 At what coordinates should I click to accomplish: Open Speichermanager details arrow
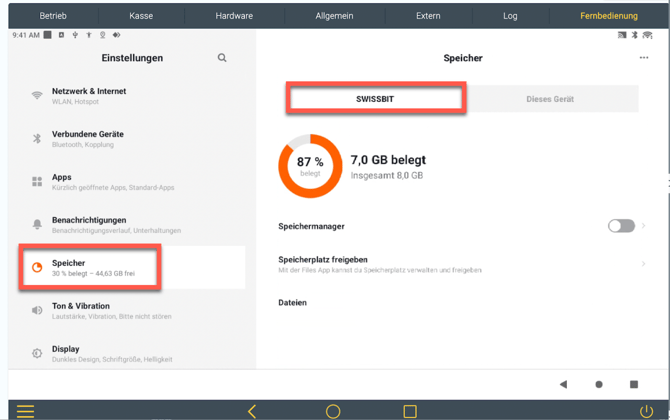(x=644, y=226)
